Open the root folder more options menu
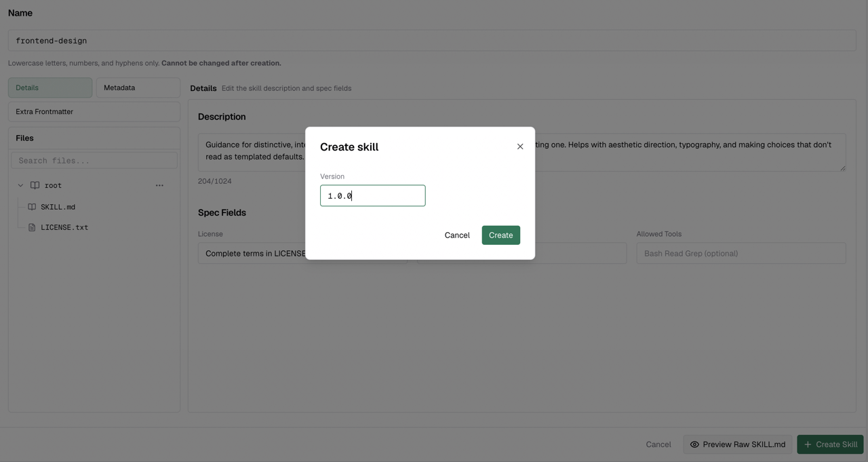Screen dimensions: 868x462 (159, 185)
